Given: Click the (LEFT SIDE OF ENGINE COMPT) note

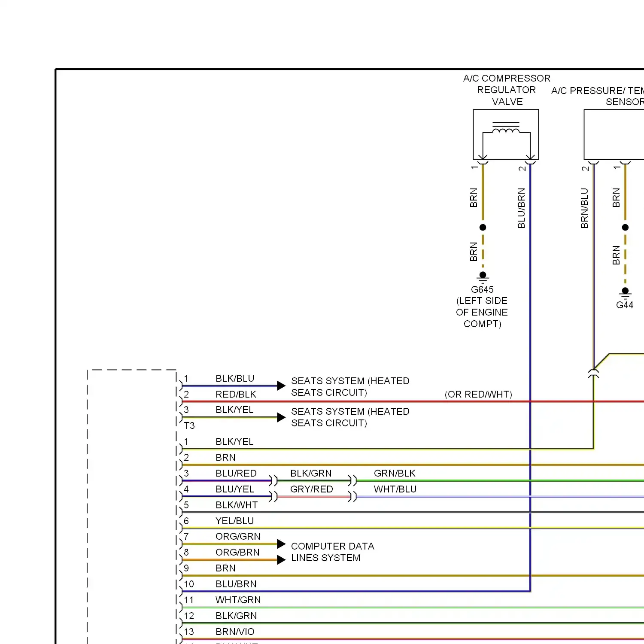Looking at the screenshot, I should tap(482, 312).
